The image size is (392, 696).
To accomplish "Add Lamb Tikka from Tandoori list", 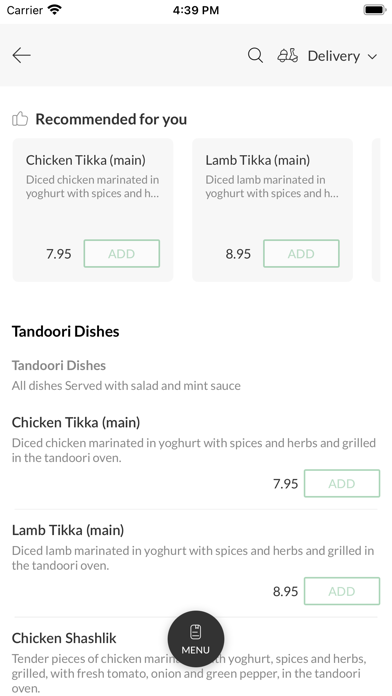I will (x=342, y=591).
